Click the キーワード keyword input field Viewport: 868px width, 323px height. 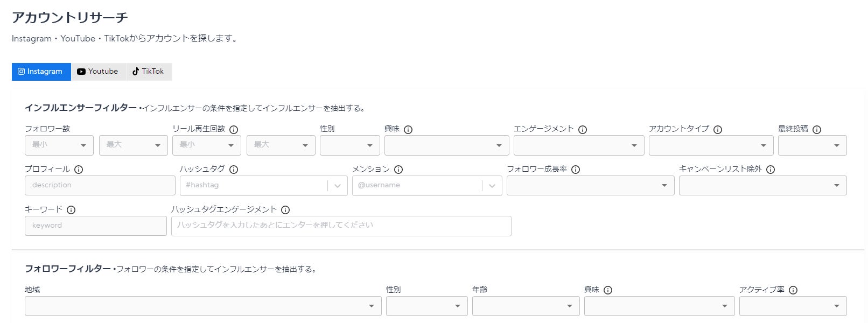click(x=95, y=226)
